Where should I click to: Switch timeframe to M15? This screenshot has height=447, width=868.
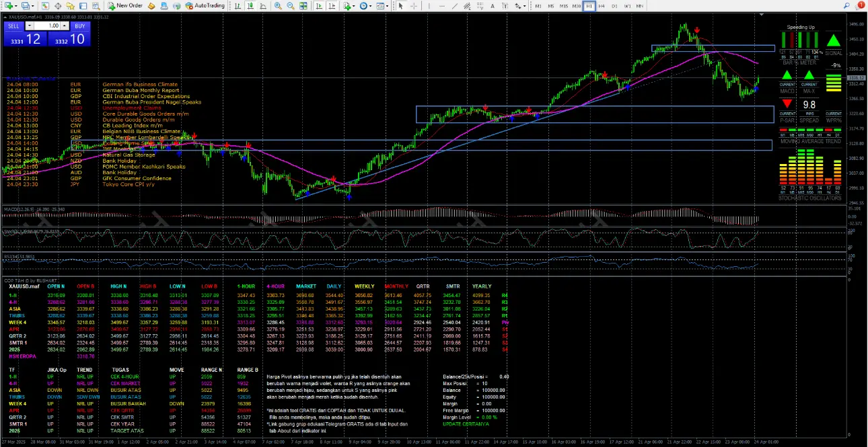(x=564, y=5)
